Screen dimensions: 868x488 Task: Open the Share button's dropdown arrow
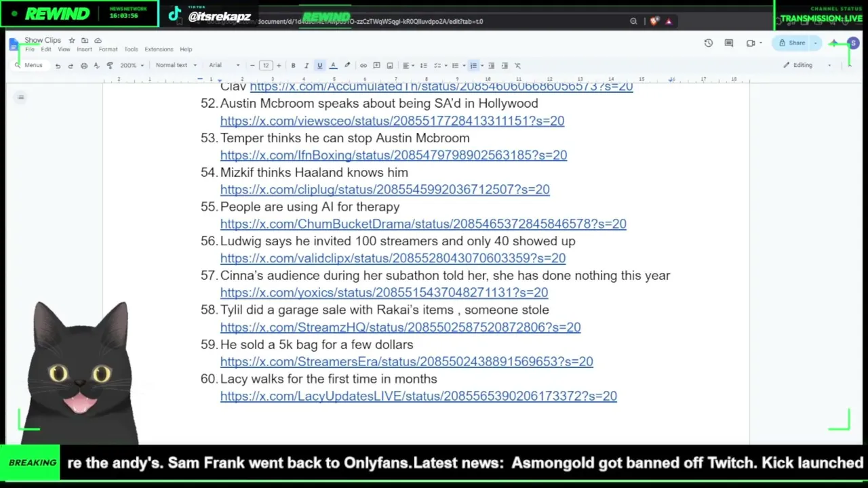[x=816, y=43]
